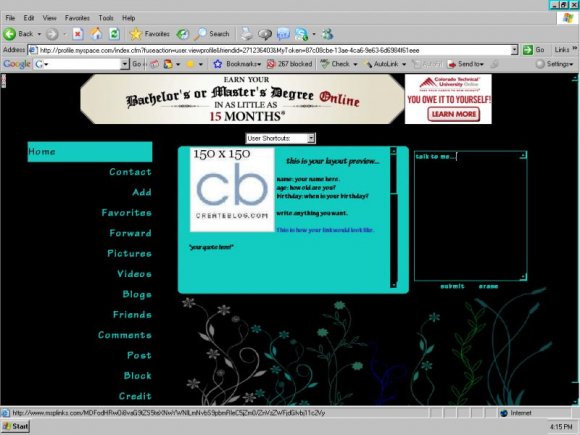
Task: Open the address bar URL dropdown arrow
Action: click(x=514, y=50)
